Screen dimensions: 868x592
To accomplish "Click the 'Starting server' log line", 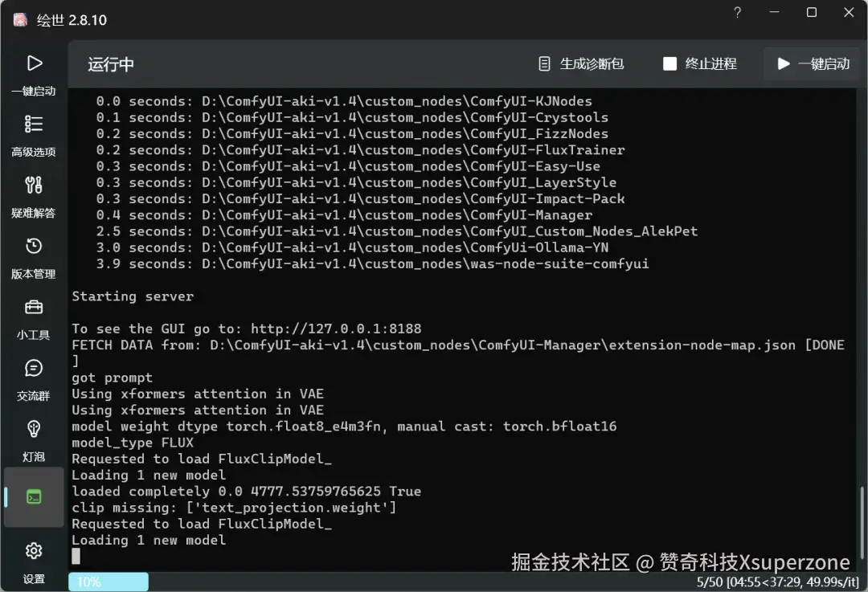I will (x=133, y=296).
